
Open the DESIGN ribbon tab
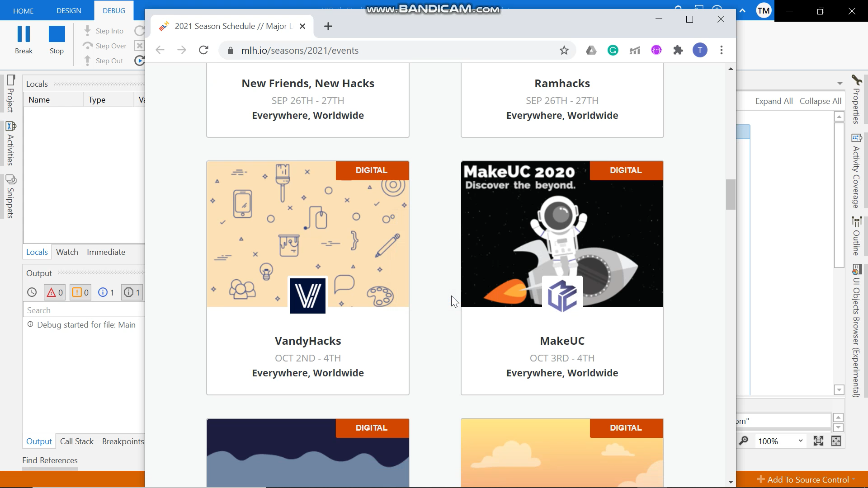(x=69, y=11)
